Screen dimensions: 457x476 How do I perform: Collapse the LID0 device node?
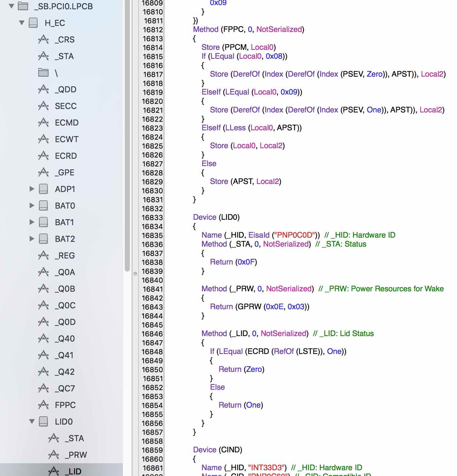coord(32,421)
